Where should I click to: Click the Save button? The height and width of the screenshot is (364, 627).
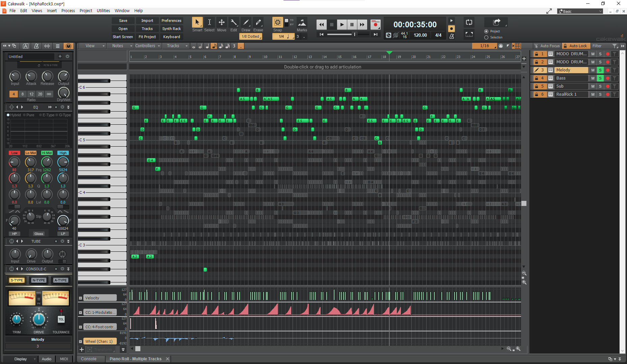pyautogui.click(x=123, y=21)
